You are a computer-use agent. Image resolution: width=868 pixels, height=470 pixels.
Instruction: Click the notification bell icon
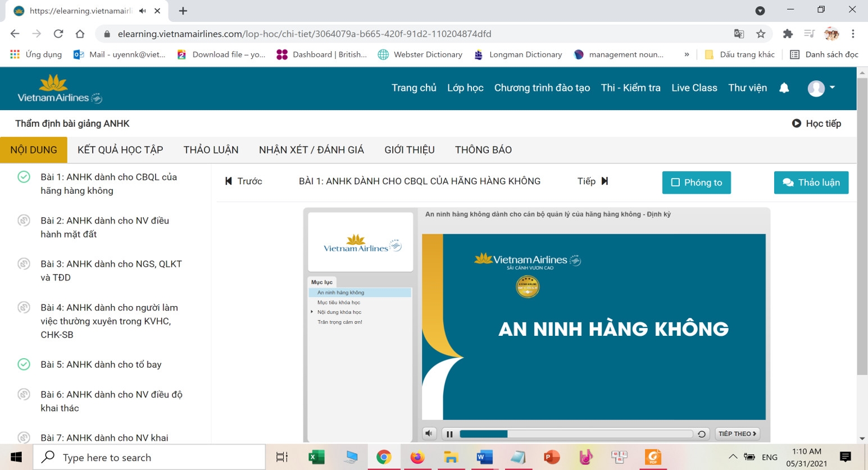point(784,88)
